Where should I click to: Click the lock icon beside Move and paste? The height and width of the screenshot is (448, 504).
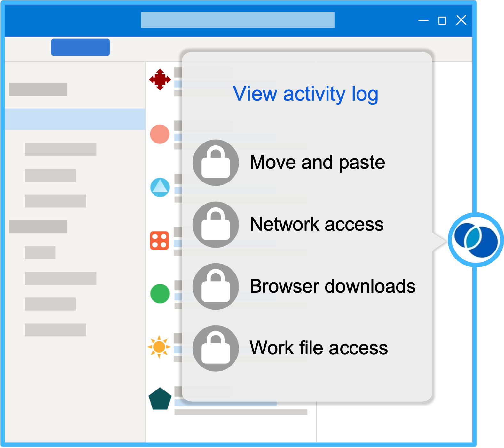(216, 163)
